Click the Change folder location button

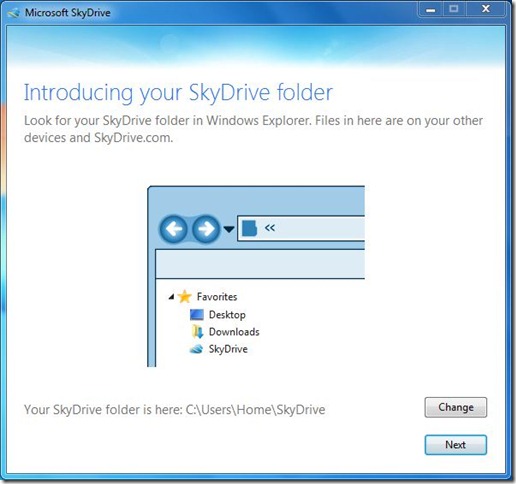click(x=455, y=407)
